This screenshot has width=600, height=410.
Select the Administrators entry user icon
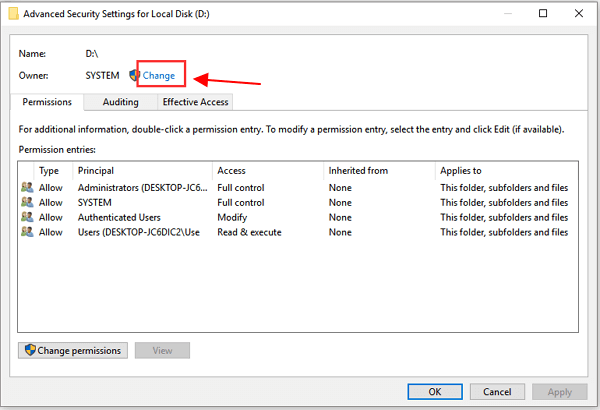click(x=26, y=187)
